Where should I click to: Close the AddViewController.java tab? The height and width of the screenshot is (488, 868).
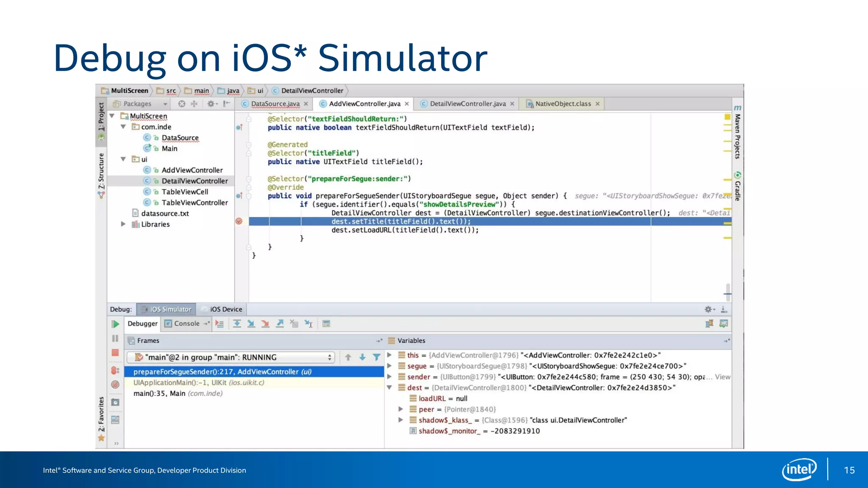(407, 104)
